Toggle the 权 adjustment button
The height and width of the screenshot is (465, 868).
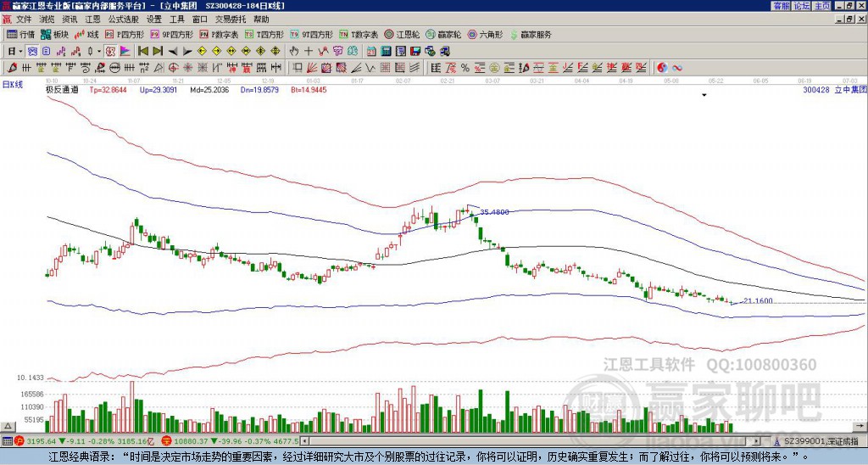110,52
